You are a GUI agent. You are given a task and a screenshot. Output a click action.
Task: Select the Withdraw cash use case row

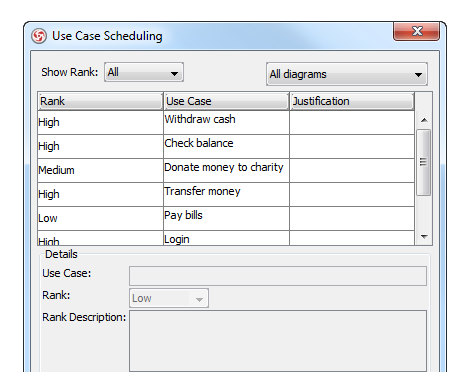pyautogui.click(x=226, y=122)
